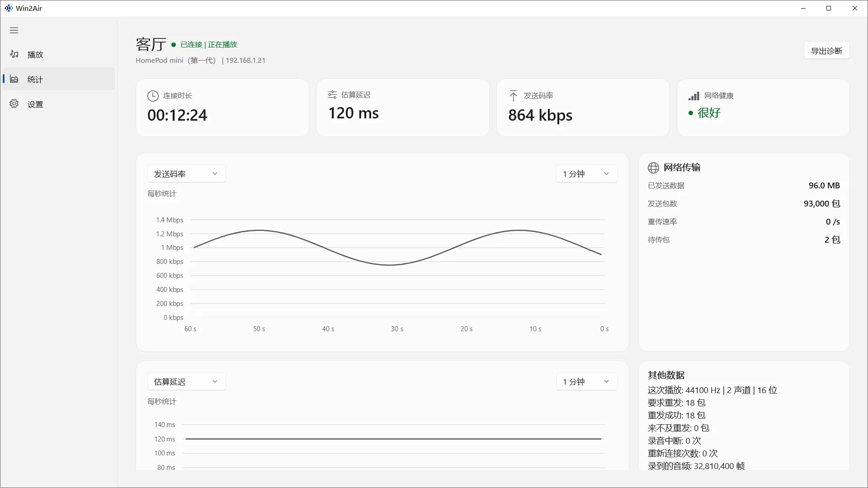Viewport: 868px width, 488px height.
Task: Click the 864 kbps bitrate card
Action: pyautogui.click(x=583, y=108)
